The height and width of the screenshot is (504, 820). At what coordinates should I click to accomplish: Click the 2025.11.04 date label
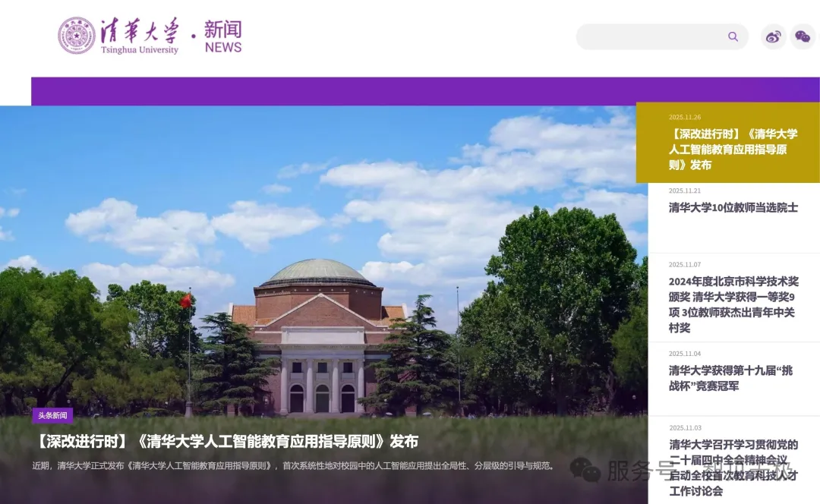685,354
